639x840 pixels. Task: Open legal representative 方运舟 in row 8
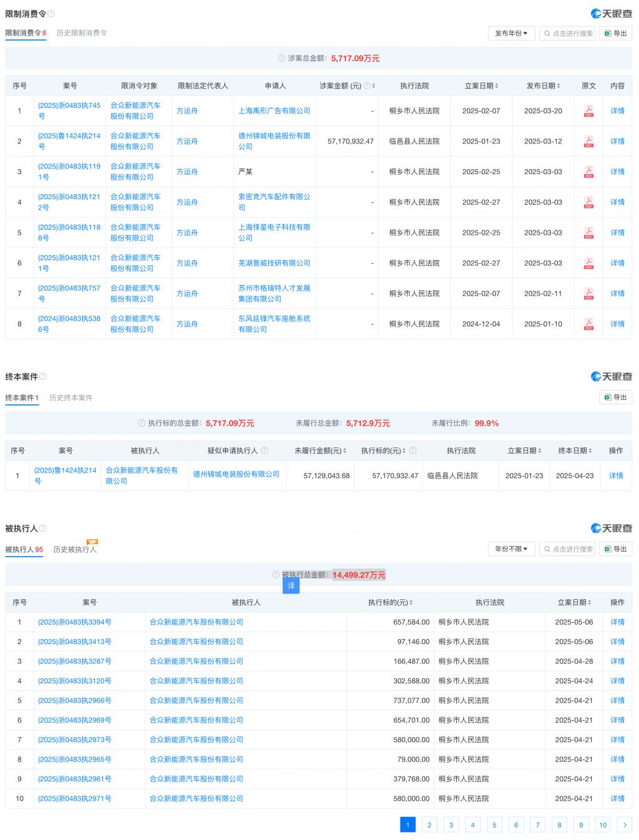(x=187, y=324)
